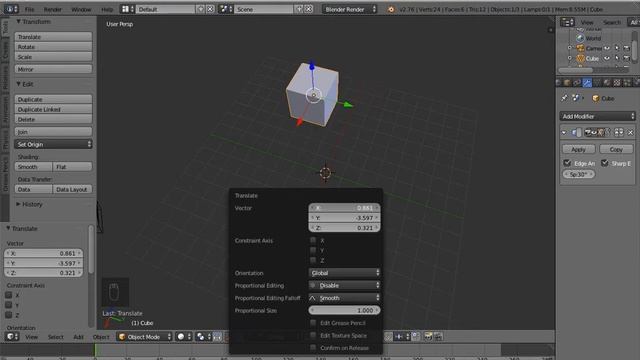Enable Constraint Axis Y in popup
The height and width of the screenshot is (360, 640).
(x=313, y=250)
